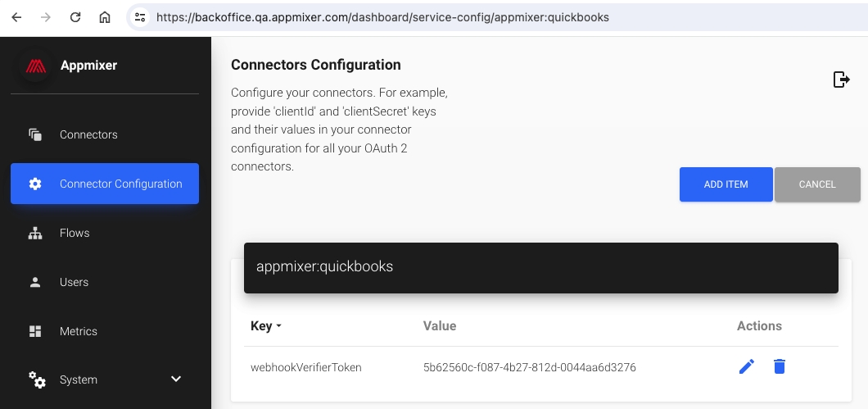This screenshot has height=409, width=868.
Task: Click the logout icon at top right
Action: (x=841, y=79)
